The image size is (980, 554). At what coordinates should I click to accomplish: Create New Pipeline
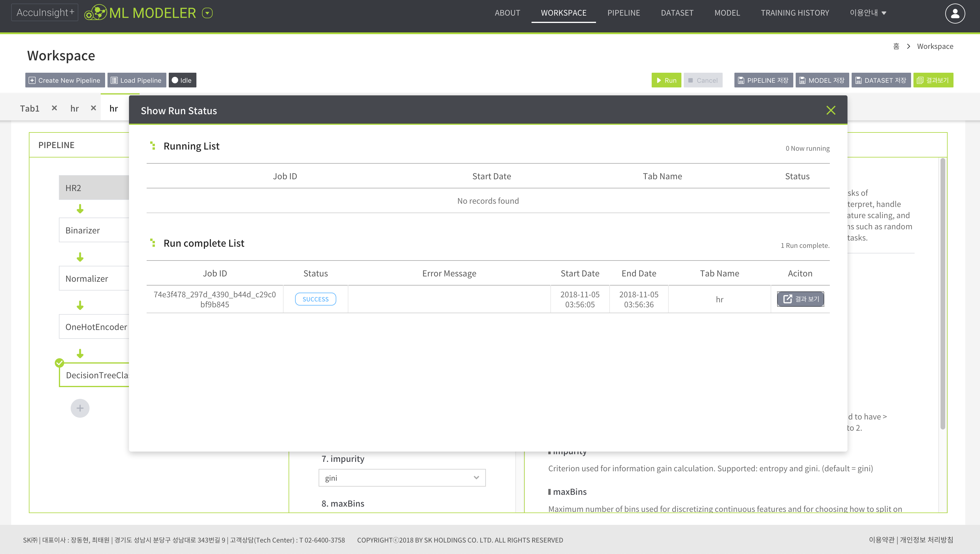tap(65, 80)
